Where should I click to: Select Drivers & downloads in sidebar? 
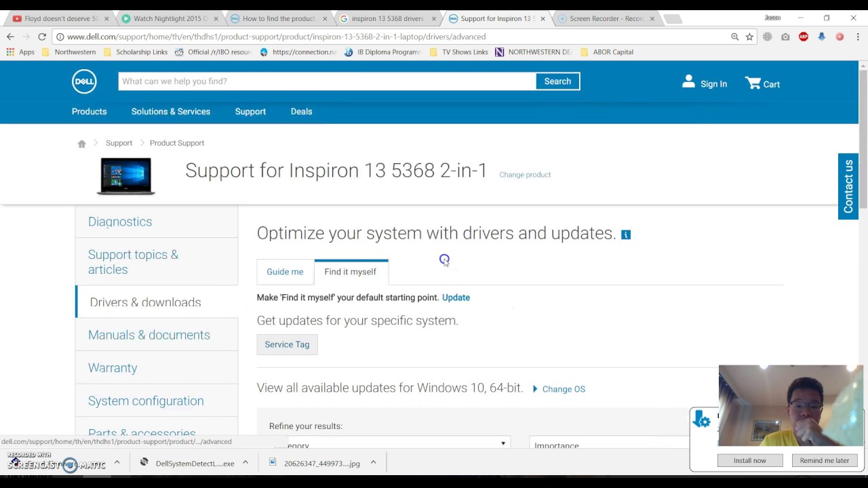point(145,302)
